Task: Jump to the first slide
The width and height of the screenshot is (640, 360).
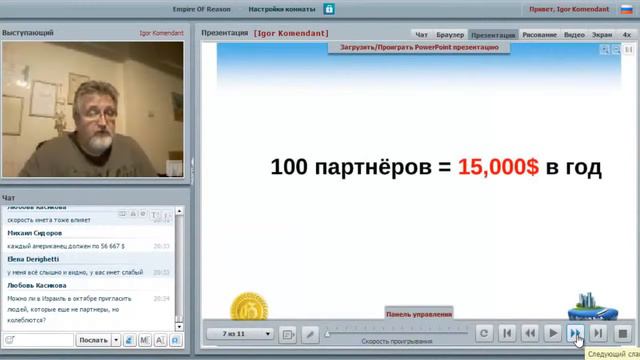Action: [507, 333]
